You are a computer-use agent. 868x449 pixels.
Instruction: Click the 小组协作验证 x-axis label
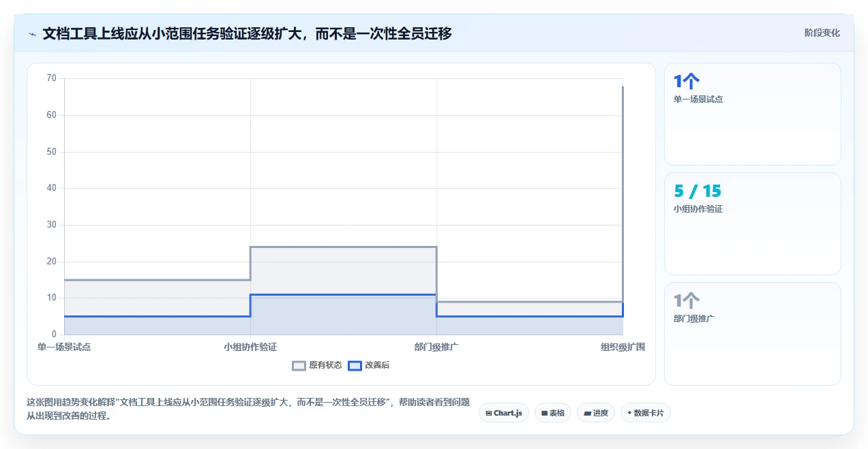(x=250, y=347)
